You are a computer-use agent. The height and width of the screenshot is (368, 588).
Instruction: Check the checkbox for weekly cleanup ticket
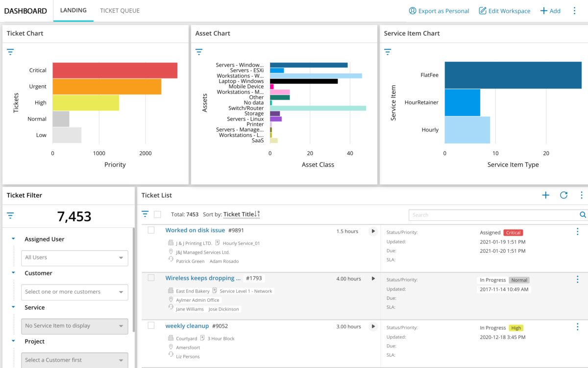pos(150,326)
